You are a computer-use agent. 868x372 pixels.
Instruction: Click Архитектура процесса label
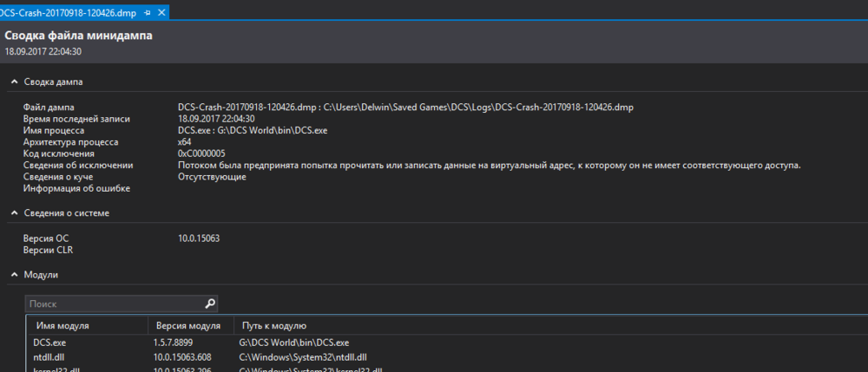coord(70,142)
